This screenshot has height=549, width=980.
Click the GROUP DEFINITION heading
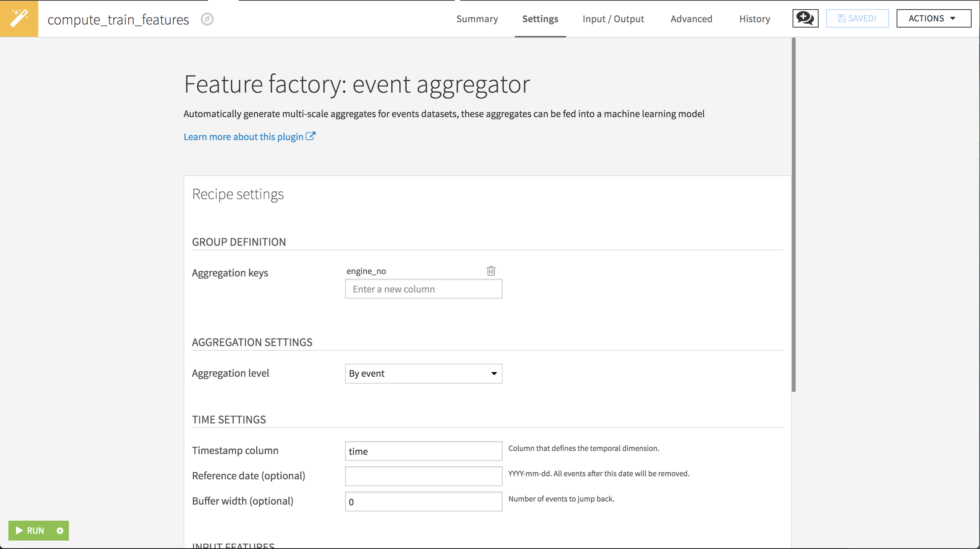(239, 242)
